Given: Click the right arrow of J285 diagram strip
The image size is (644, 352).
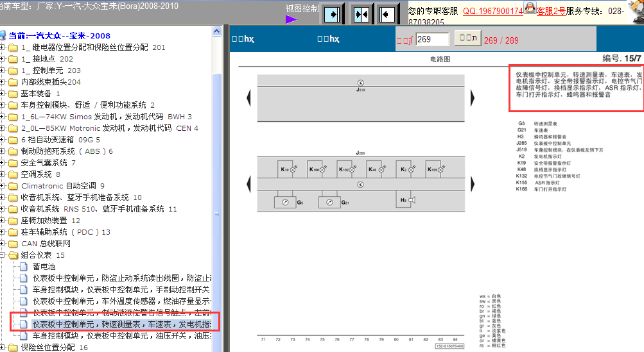Looking at the screenshot, I should 473,184.
